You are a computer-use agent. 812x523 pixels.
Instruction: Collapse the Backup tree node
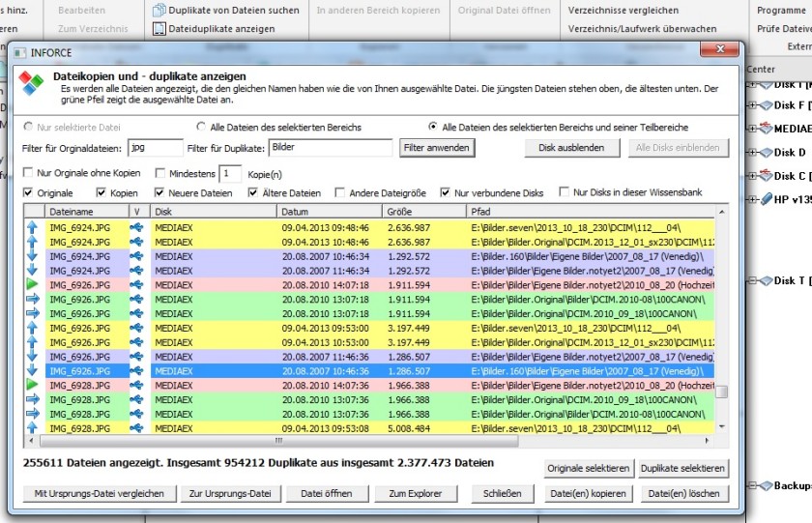752,485
